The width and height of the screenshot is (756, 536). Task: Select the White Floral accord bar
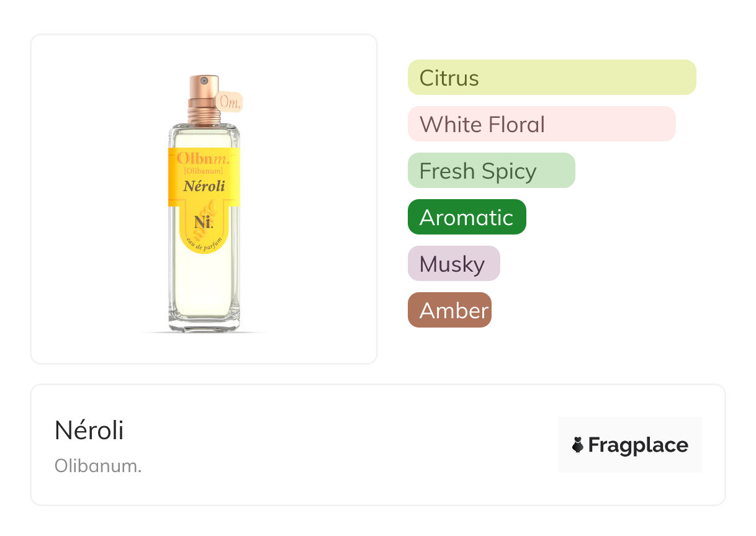tap(541, 124)
